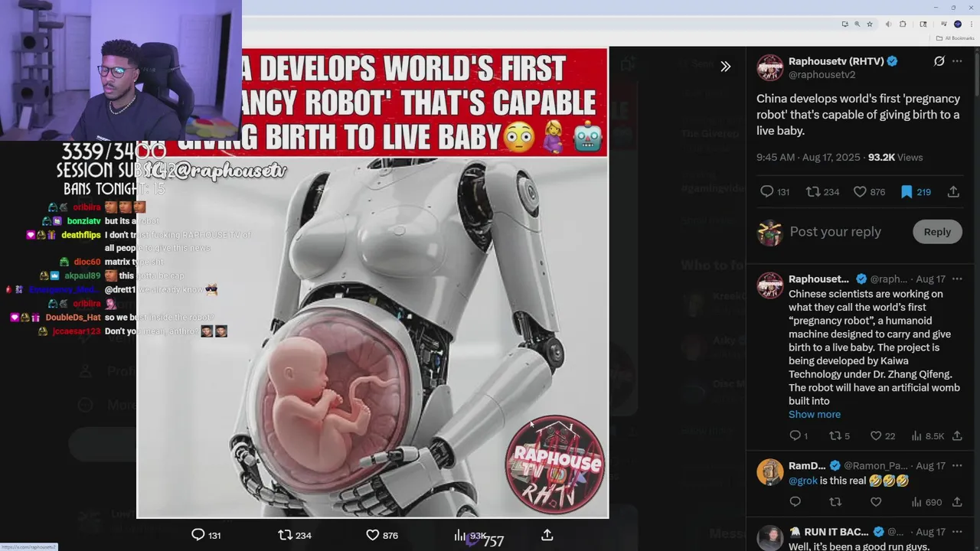This screenshot has height=551, width=980.
Task: Mute the tab using the speaker icon
Action: 889,24
